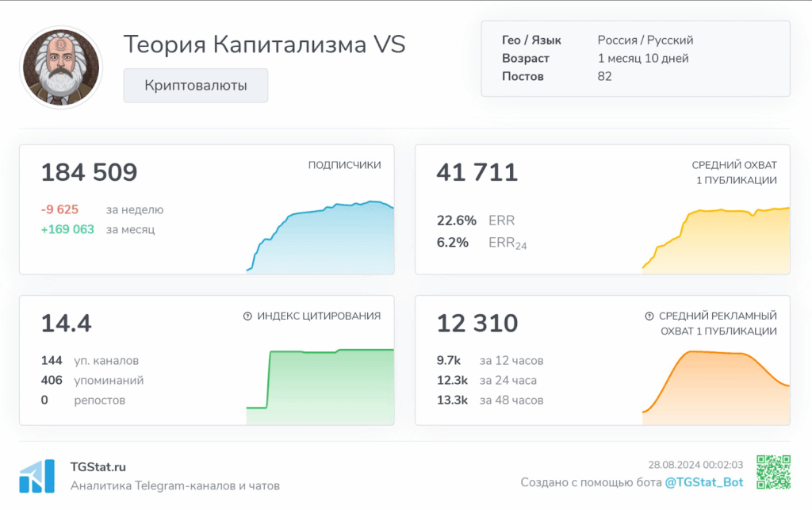Screen dimensions: 812x510
Task: Click the channel avatar picture
Action: [x=61, y=67]
